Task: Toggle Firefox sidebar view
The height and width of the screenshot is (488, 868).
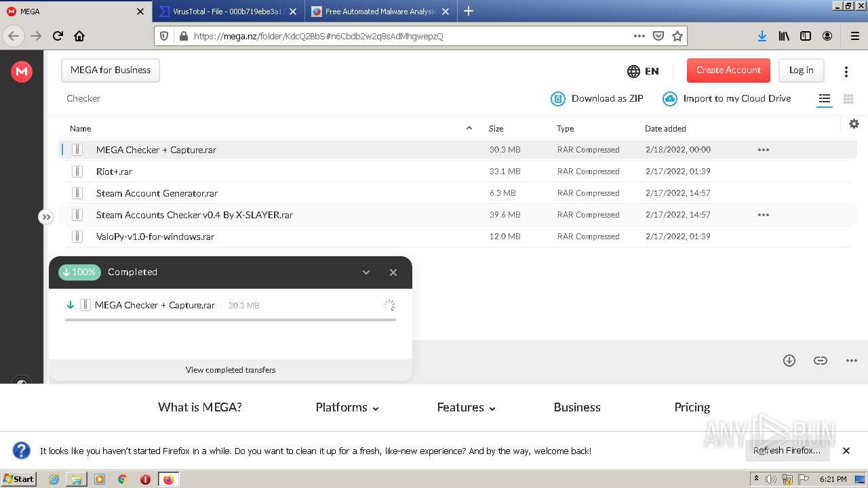Action: 806,36
